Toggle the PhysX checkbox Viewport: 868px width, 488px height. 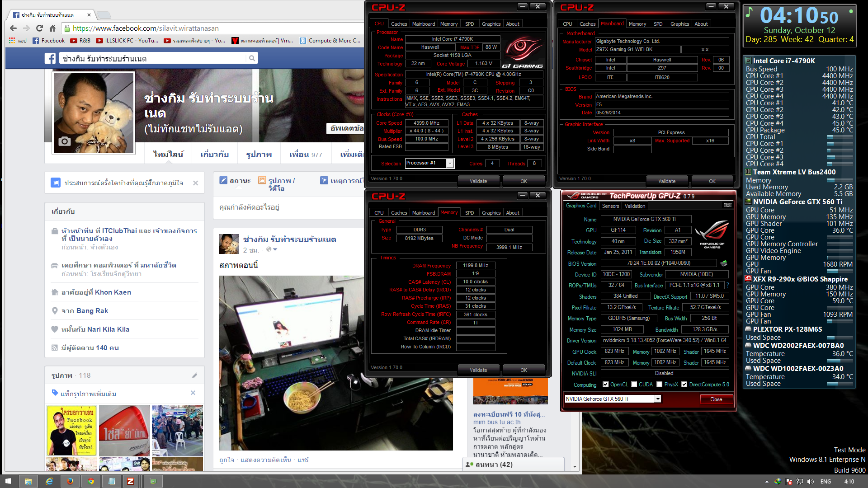pyautogui.click(x=660, y=385)
